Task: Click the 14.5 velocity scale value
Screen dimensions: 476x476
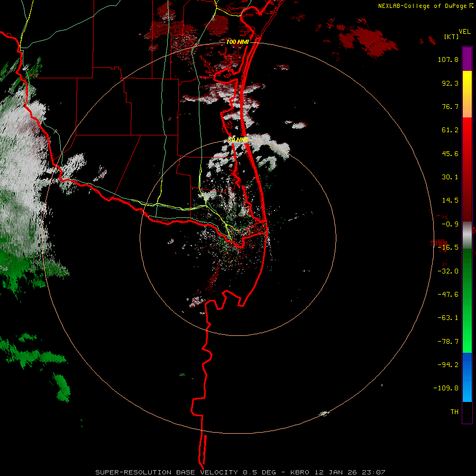Action: (450, 200)
